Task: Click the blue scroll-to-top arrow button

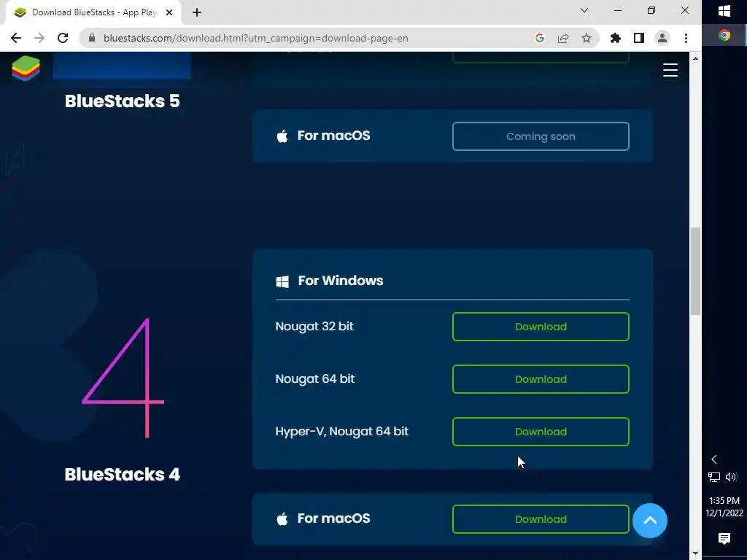Action: (x=650, y=521)
